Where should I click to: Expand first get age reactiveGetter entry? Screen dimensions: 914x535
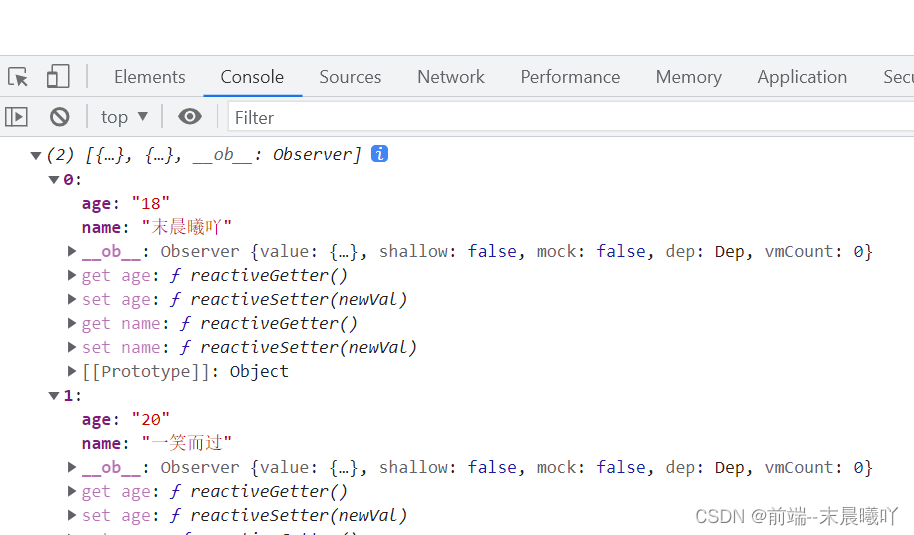click(72, 275)
